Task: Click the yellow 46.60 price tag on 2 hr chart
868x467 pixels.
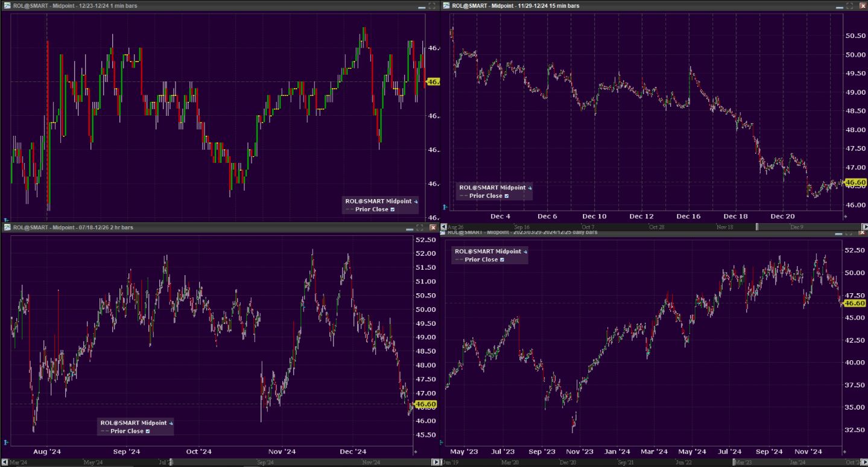Action: [x=425, y=404]
